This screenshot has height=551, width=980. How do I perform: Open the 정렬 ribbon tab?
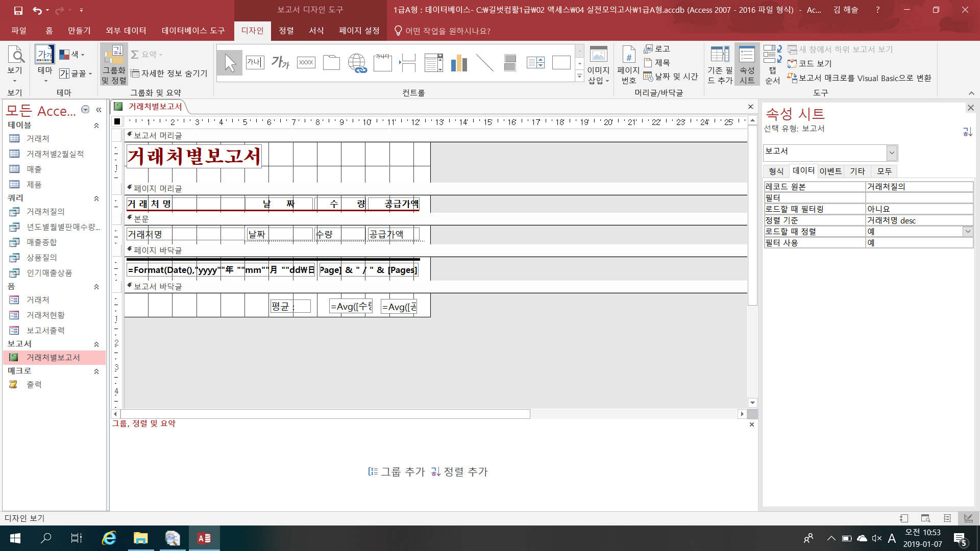click(286, 31)
